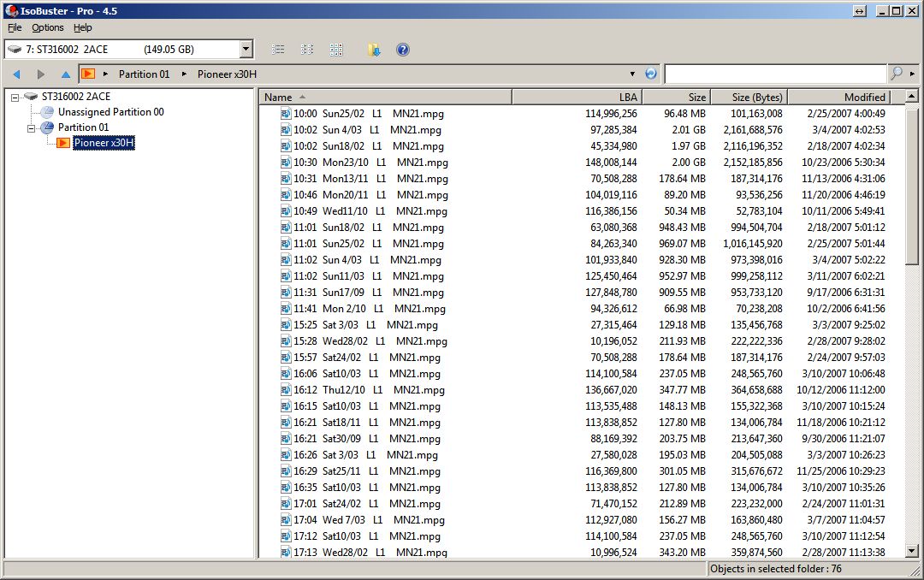Click video icon of 10:31 Mon13/11 file
The width and height of the screenshot is (924, 580).
[286, 179]
